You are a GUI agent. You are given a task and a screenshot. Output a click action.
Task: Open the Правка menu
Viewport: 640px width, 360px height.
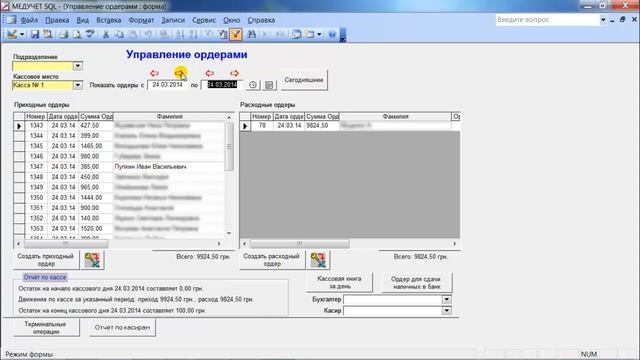[x=57, y=20]
